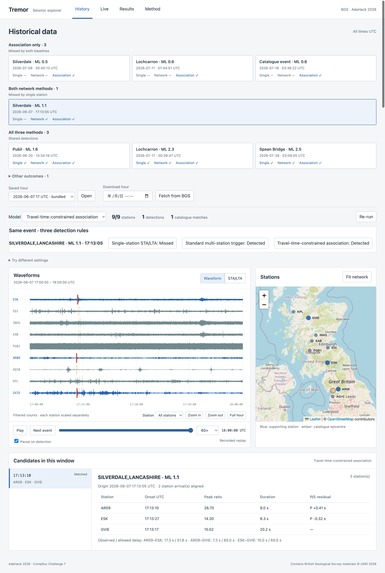Screen dimensions: 385x573
Task: Click the Tremor app title
Action: click(x=18, y=10)
